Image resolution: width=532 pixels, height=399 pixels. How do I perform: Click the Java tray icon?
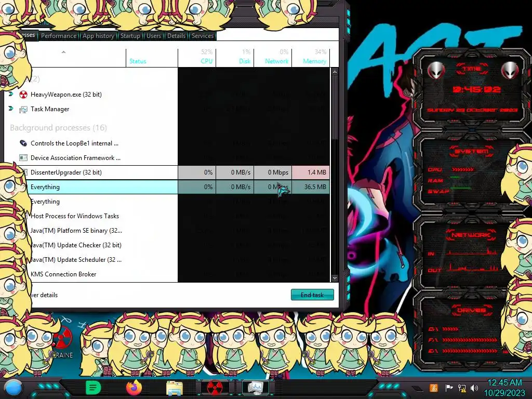pos(433,388)
